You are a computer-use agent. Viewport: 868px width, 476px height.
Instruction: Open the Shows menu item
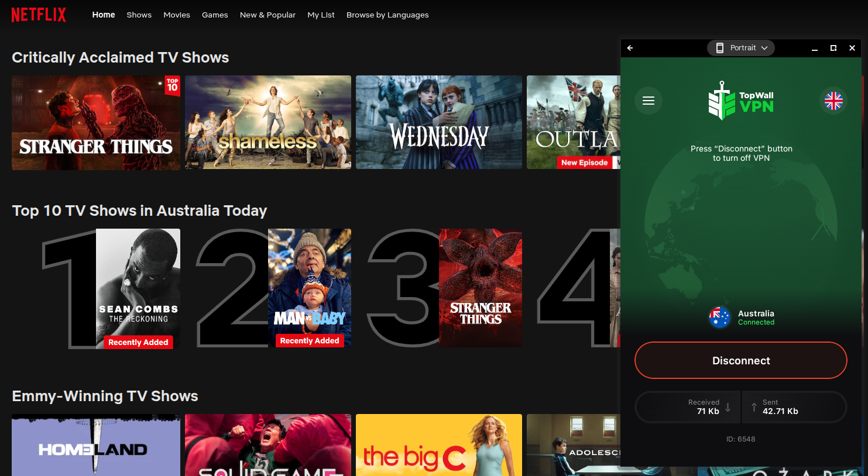click(x=139, y=15)
